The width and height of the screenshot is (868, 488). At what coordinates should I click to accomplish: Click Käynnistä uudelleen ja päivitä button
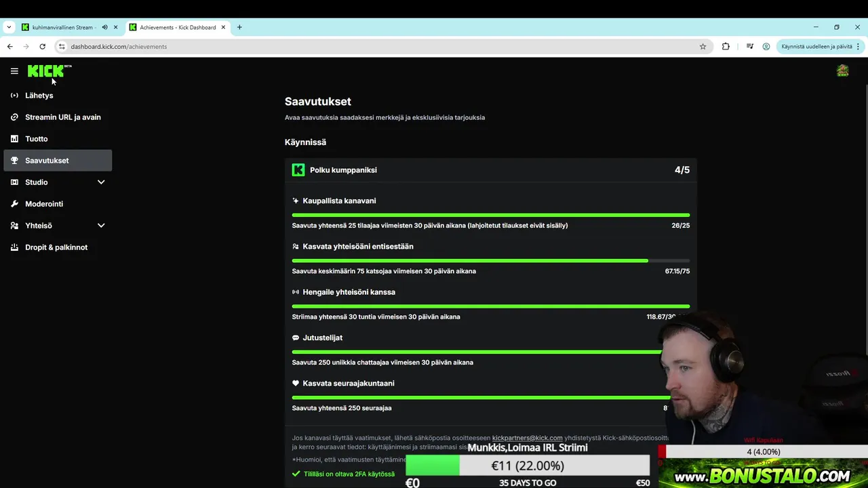816,47
